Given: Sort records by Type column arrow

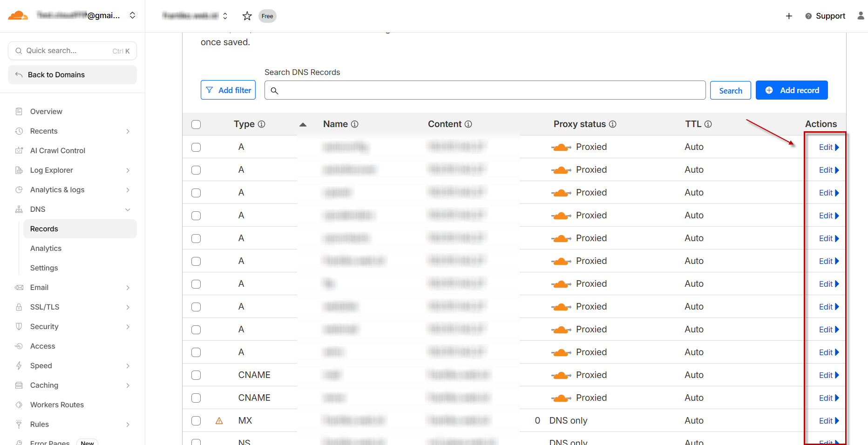Looking at the screenshot, I should pyautogui.click(x=303, y=124).
